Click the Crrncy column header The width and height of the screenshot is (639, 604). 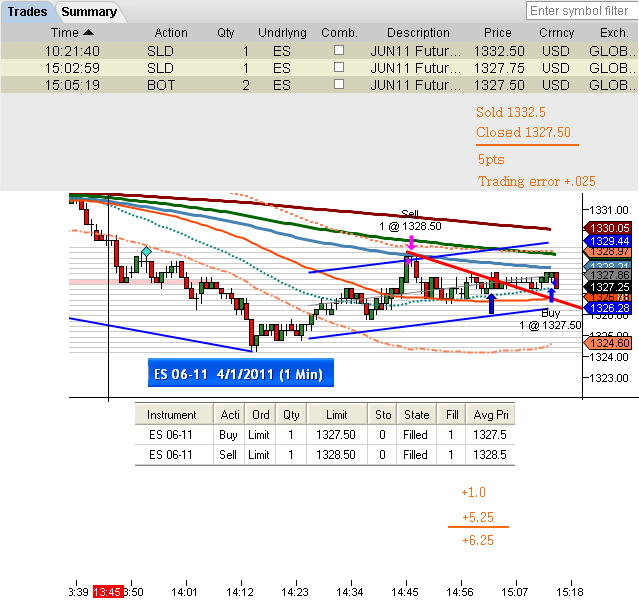[556, 33]
